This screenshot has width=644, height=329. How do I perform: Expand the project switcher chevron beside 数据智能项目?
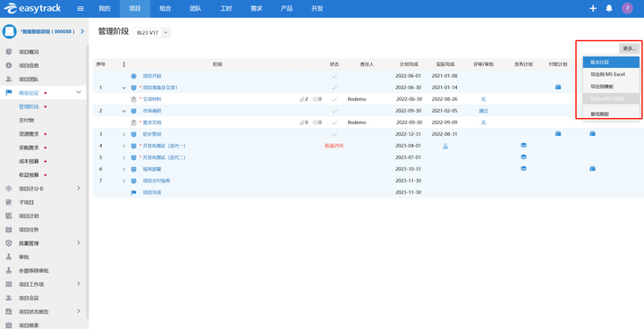[x=82, y=31]
